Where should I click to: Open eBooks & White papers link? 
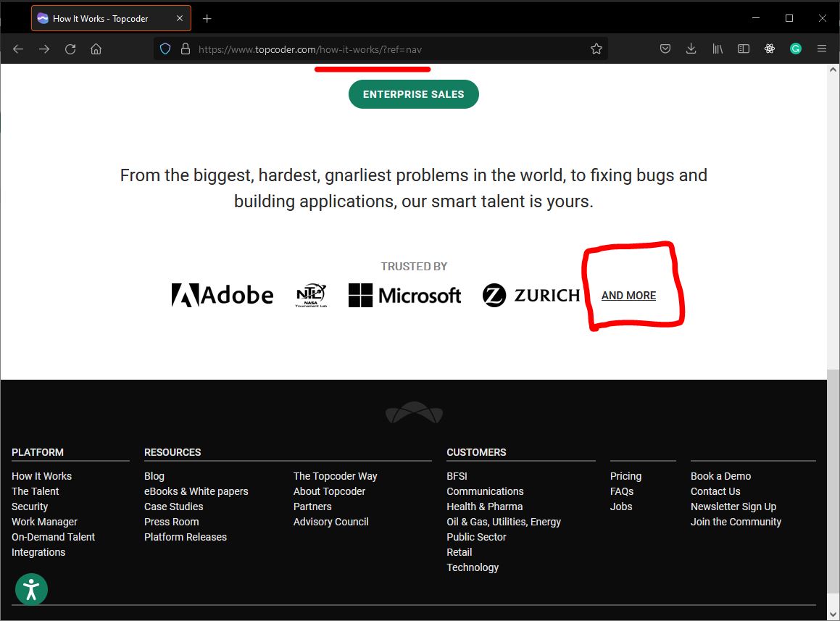tap(196, 491)
